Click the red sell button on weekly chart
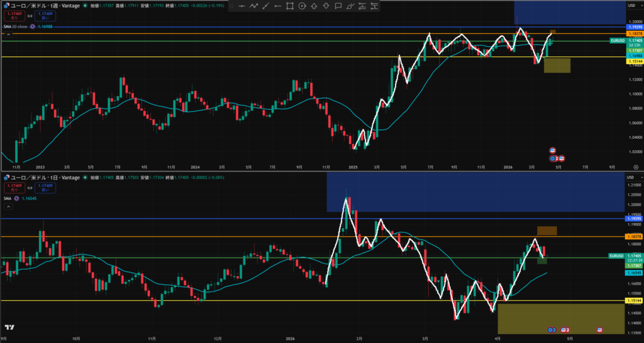This screenshot has width=644, height=343. click(x=13, y=16)
